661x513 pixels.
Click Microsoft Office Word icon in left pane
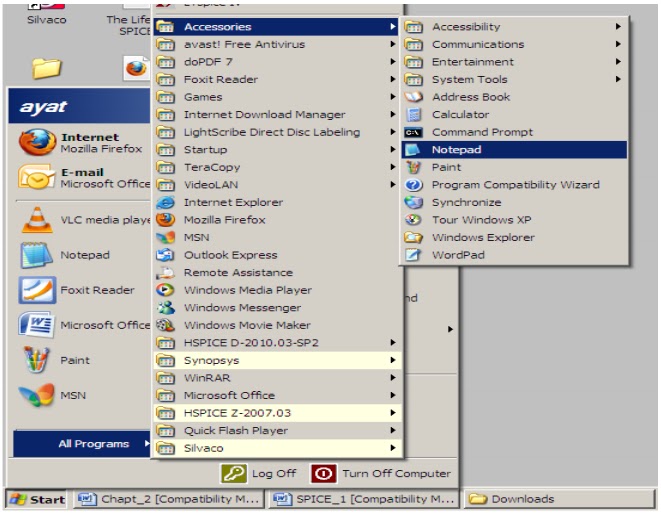pyautogui.click(x=36, y=325)
